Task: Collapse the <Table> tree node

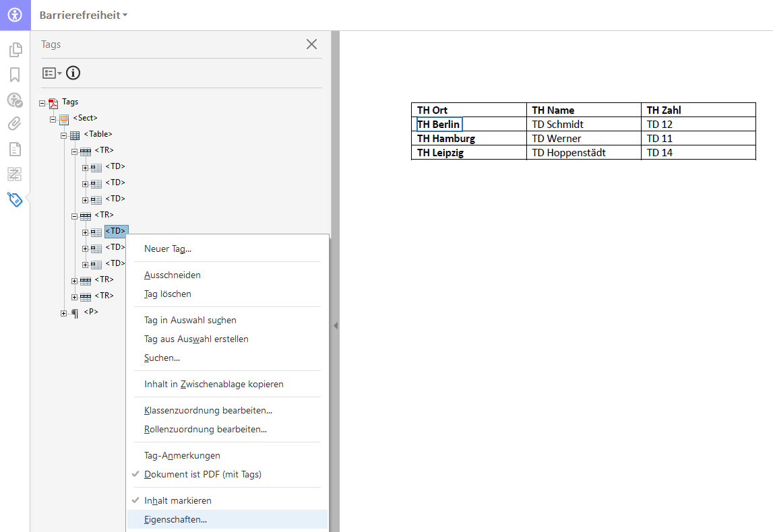Action: click(64, 135)
